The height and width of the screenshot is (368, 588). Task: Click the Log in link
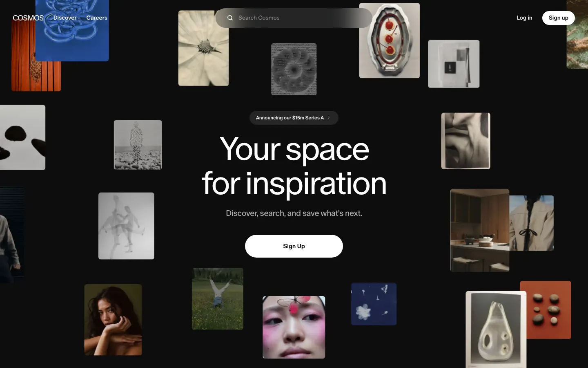point(524,18)
